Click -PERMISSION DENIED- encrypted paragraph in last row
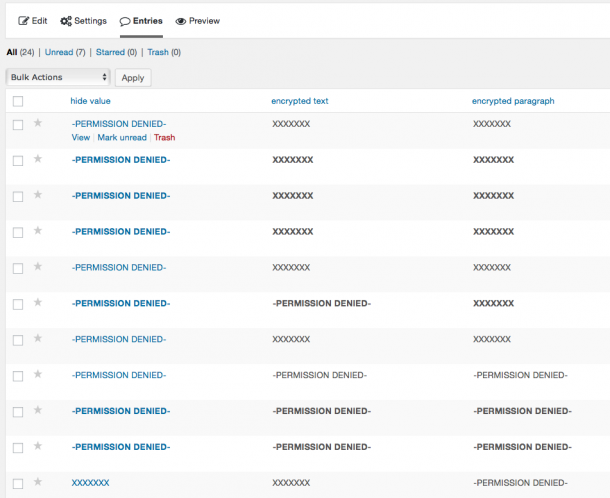This screenshot has width=610, height=498. [521, 483]
